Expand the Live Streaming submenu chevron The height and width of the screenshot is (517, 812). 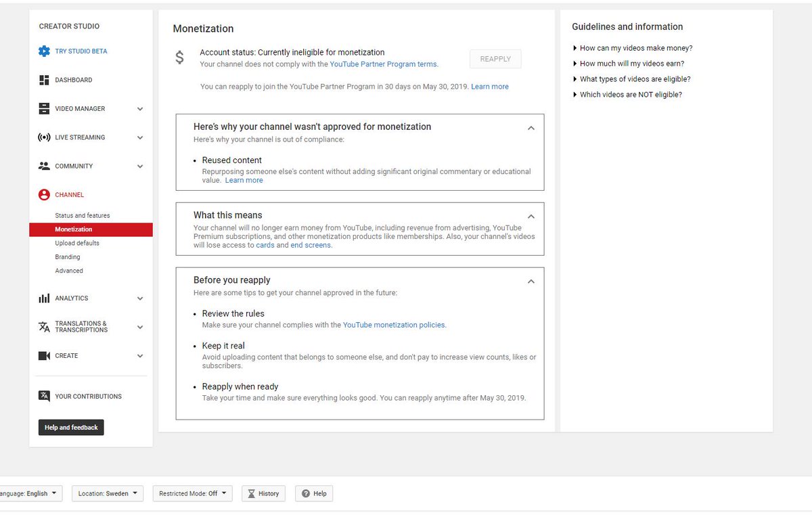pos(140,137)
